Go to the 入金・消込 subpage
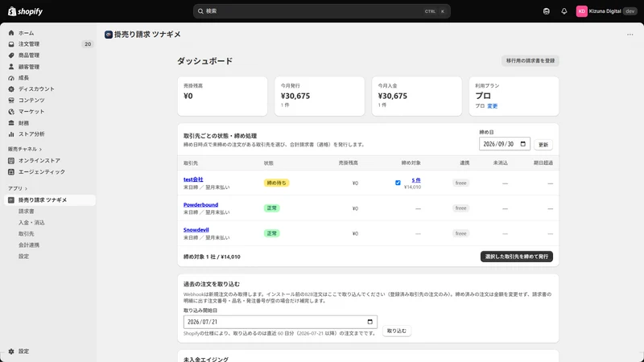Image resolution: width=644 pixels, height=362 pixels. pyautogui.click(x=31, y=223)
